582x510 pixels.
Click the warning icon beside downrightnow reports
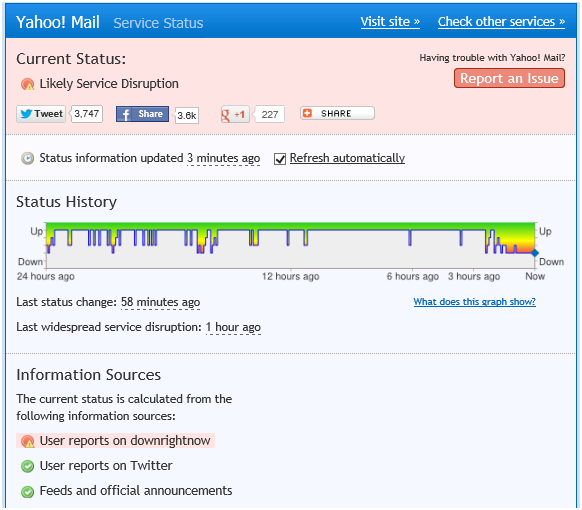tap(28, 441)
